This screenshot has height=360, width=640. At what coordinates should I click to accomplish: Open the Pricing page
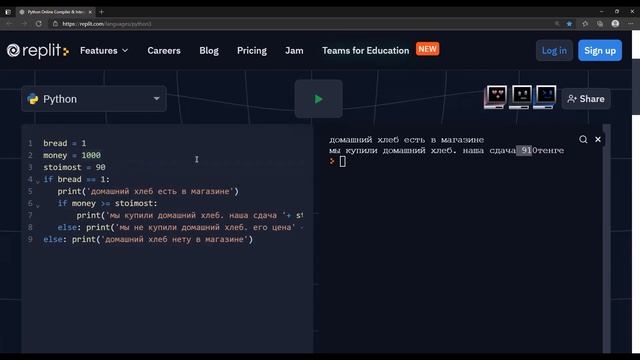point(252,51)
